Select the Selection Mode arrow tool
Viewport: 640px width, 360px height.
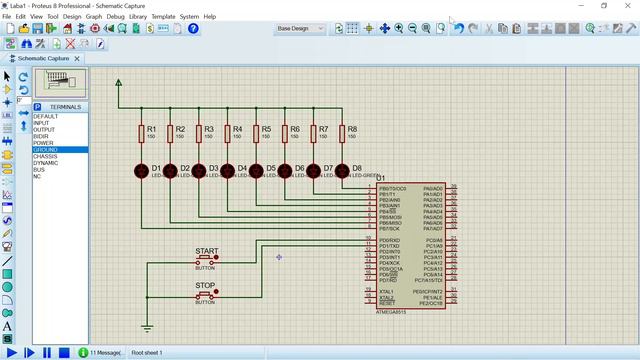pos(7,76)
